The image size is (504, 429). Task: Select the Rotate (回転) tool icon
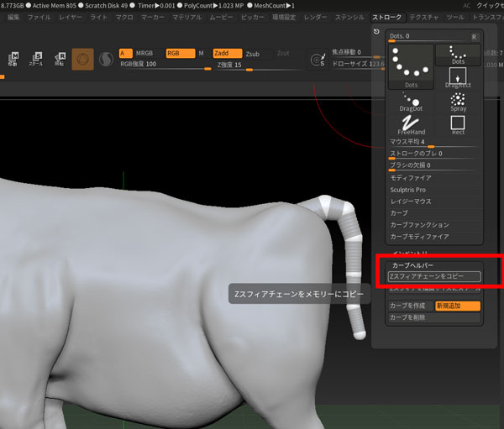tap(60, 59)
